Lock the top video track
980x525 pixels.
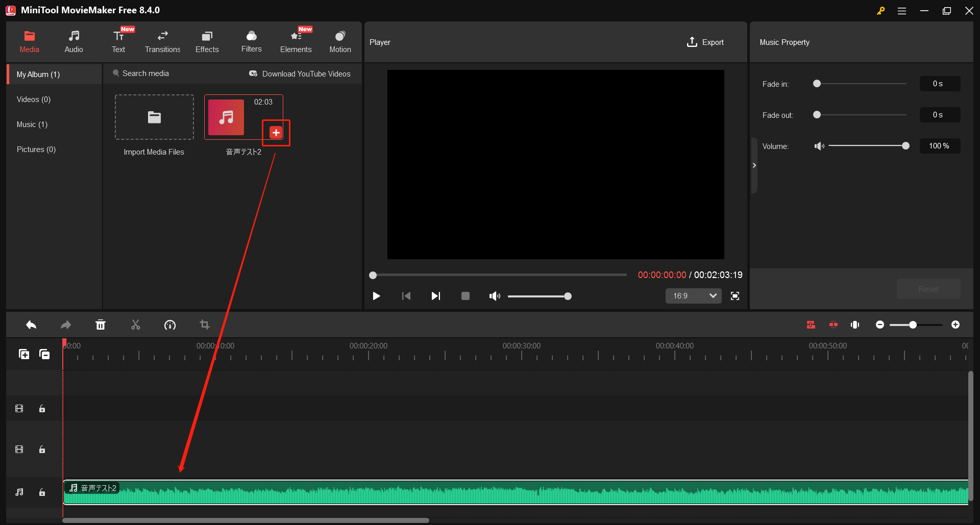coord(42,408)
